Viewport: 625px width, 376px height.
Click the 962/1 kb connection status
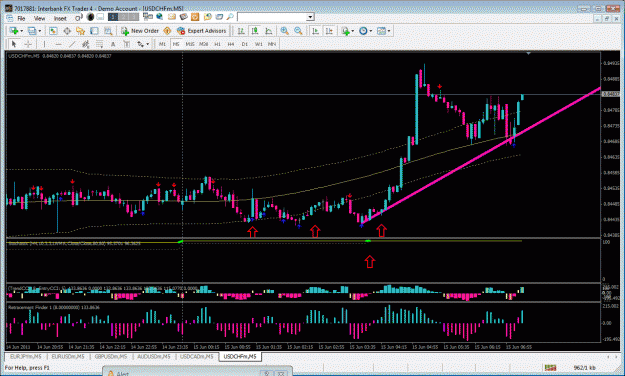[x=585, y=367]
